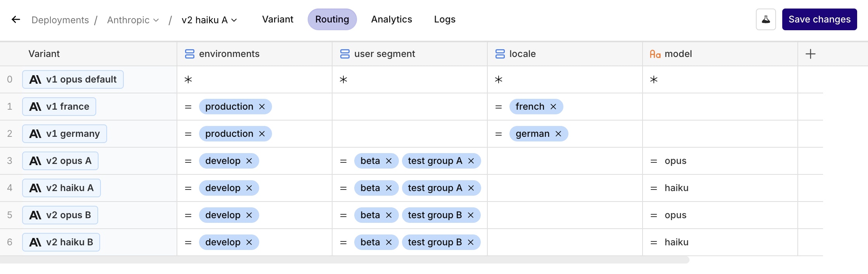868x274 pixels.
Task: Expand the v2 haiku A variant dropdown
Action: pyautogui.click(x=209, y=20)
